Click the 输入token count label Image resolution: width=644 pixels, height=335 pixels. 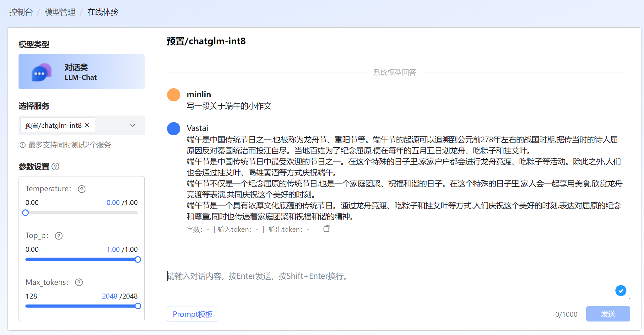click(238, 230)
